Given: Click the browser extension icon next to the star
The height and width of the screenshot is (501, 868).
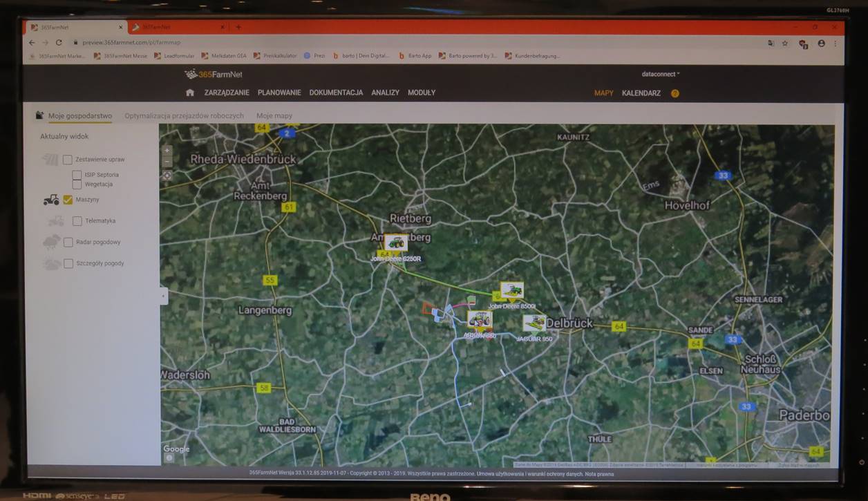Looking at the screenshot, I should (x=803, y=44).
